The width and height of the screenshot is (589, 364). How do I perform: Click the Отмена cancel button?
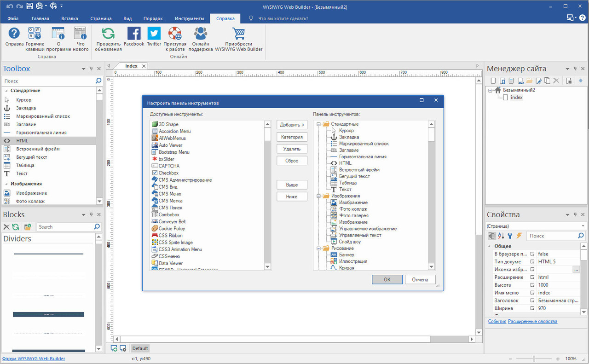(420, 279)
